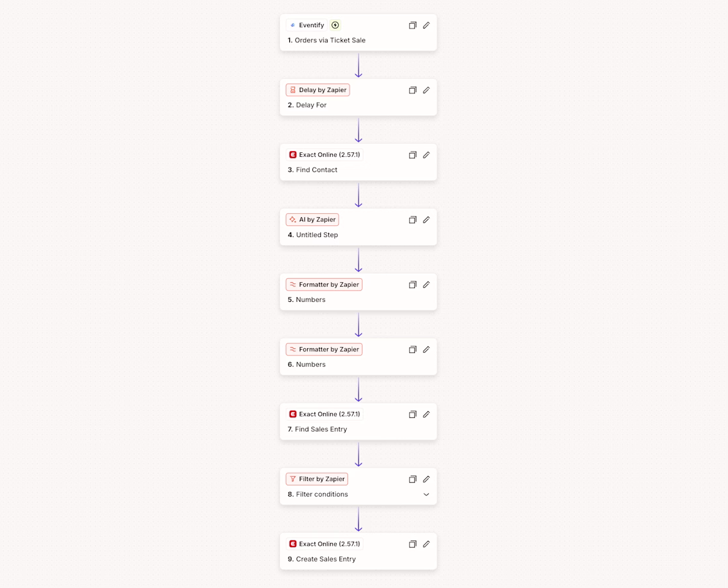Expand the Filter conditions chevron
728x588 pixels.
[426, 494]
